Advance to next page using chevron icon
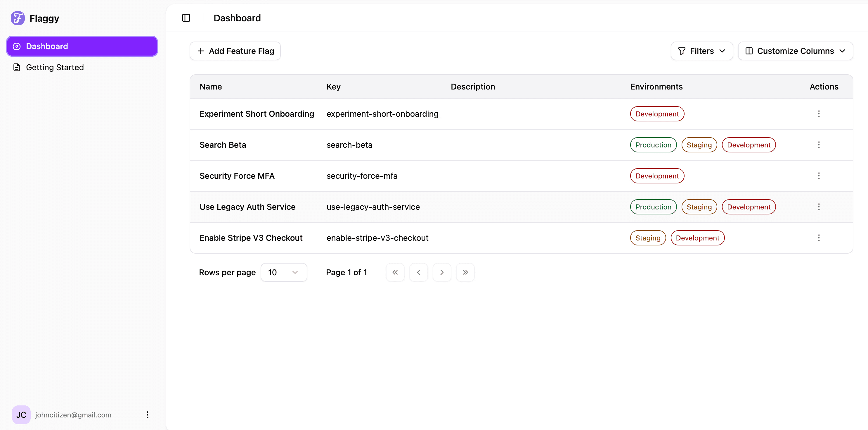868x430 pixels. pyautogui.click(x=442, y=272)
